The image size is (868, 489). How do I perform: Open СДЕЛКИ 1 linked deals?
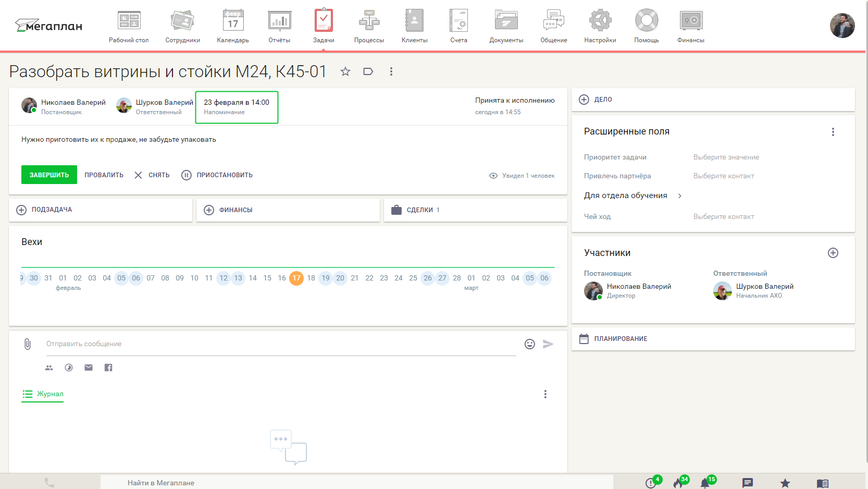click(x=476, y=210)
